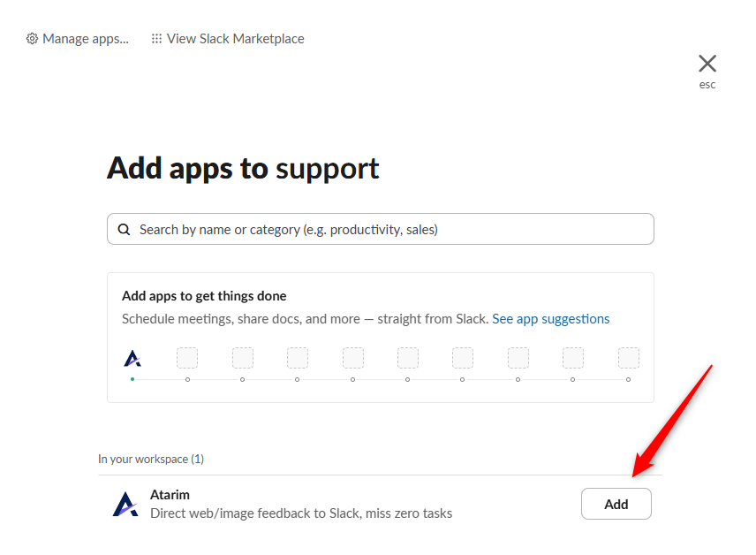Pick the second empty app slot placeholder
756x555 pixels.
243,358
